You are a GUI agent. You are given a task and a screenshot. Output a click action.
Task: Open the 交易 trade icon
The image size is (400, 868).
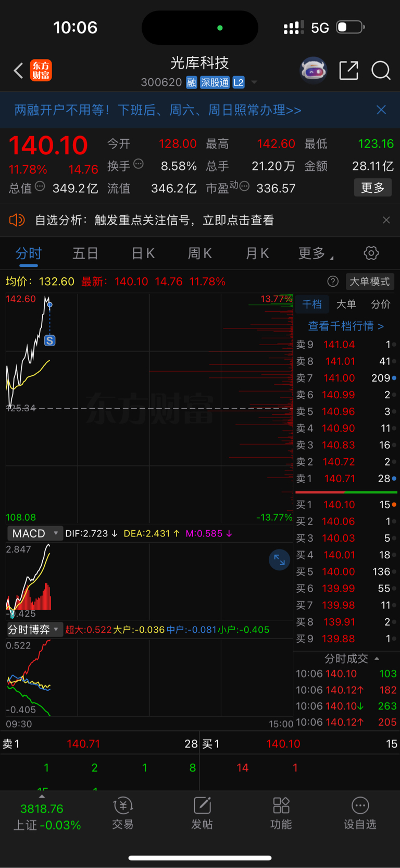click(123, 813)
